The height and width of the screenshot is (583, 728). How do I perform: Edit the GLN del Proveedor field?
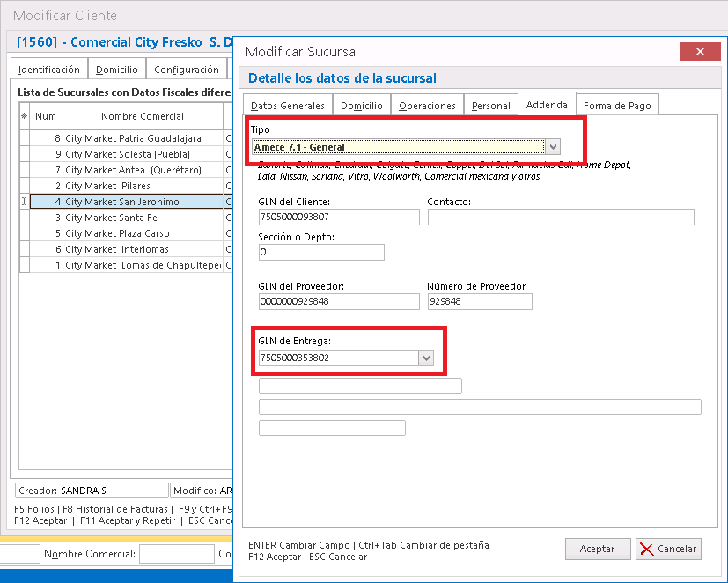(x=338, y=301)
